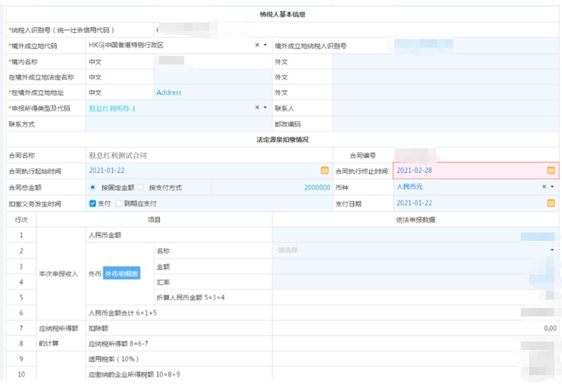Select the 按固定金额 radio option
Viewport: 562px width, 392px height.
tap(93, 188)
